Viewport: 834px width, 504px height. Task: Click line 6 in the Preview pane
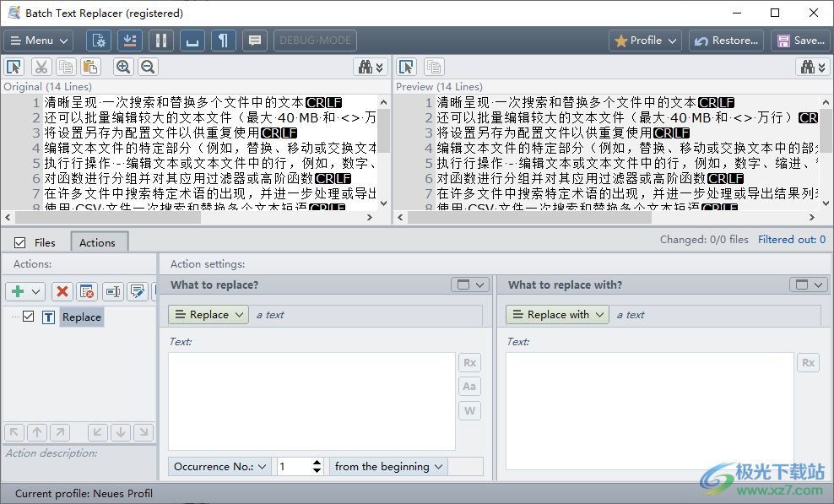[590, 178]
